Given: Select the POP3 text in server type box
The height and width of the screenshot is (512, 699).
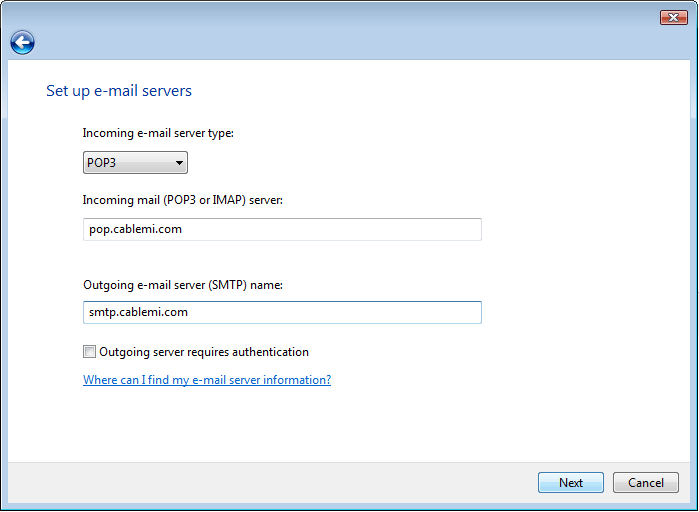Looking at the screenshot, I should click(102, 163).
